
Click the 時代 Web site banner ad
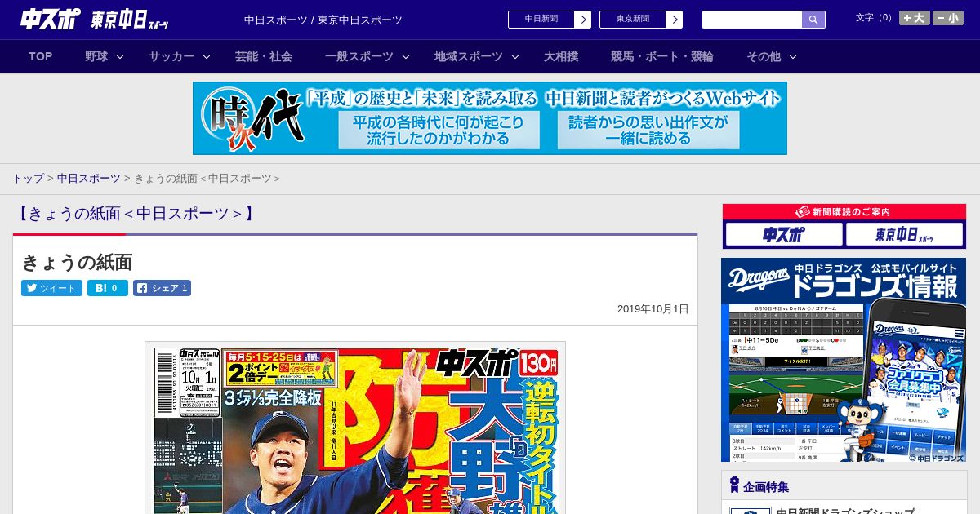[x=490, y=118]
